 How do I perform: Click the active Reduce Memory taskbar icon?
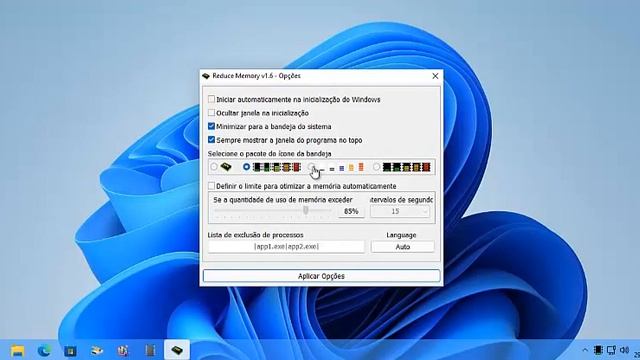click(x=177, y=350)
